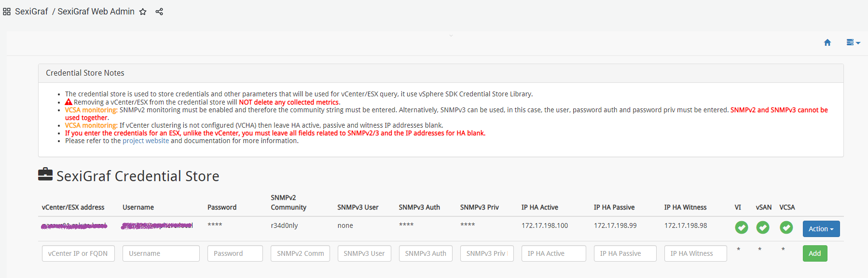
Task: Focus the vCenter IP or FQDN field
Action: click(x=78, y=253)
